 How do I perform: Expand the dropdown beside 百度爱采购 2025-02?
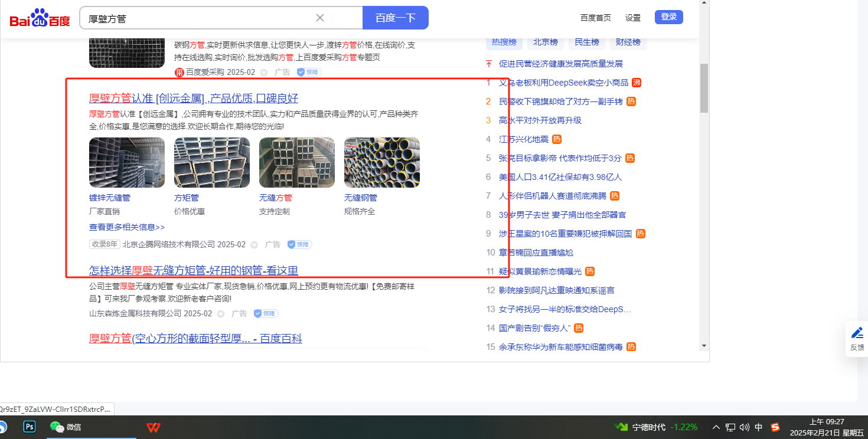pos(264,72)
